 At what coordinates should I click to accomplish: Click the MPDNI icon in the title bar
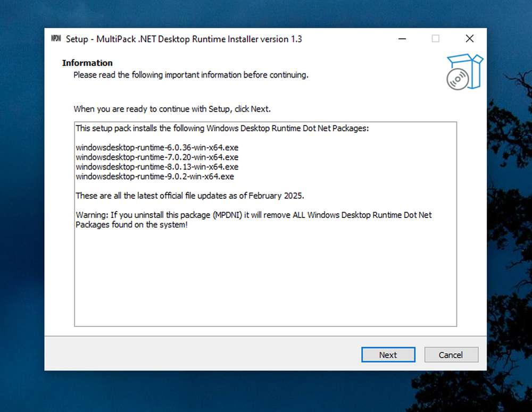tap(56, 38)
